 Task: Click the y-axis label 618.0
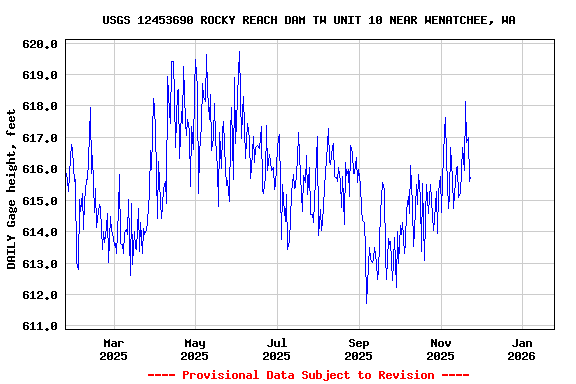(40, 106)
